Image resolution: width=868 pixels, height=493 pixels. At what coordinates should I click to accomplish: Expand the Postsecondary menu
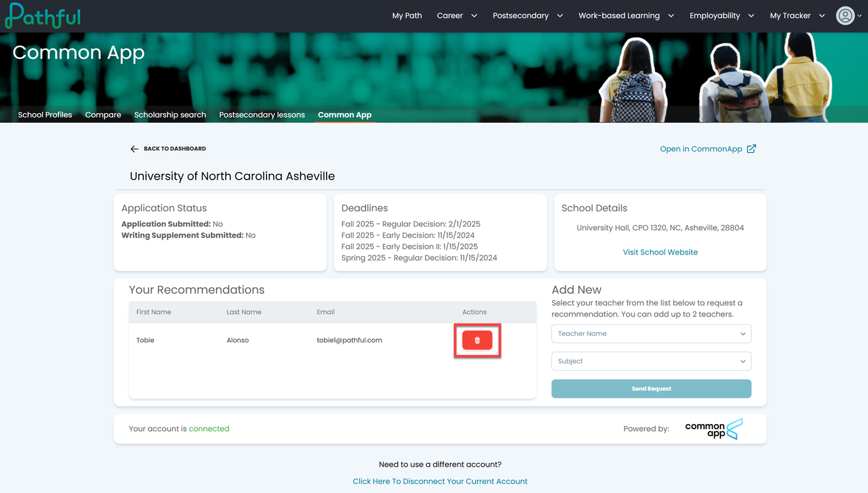[x=528, y=16]
